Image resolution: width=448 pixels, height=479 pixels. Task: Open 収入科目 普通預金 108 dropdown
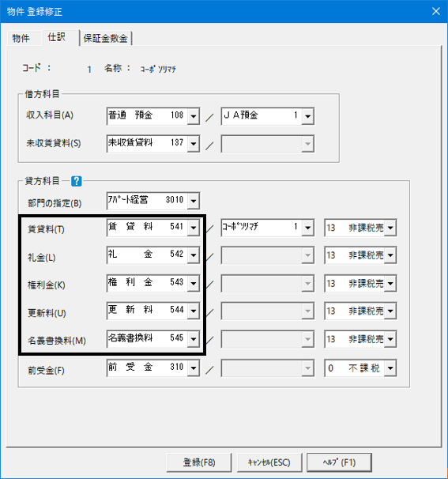click(194, 116)
